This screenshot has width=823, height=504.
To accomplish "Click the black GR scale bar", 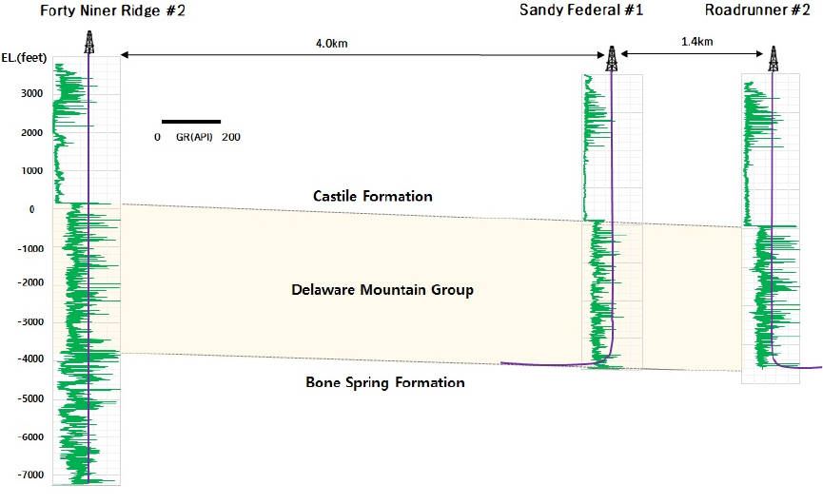I will 190,122.
